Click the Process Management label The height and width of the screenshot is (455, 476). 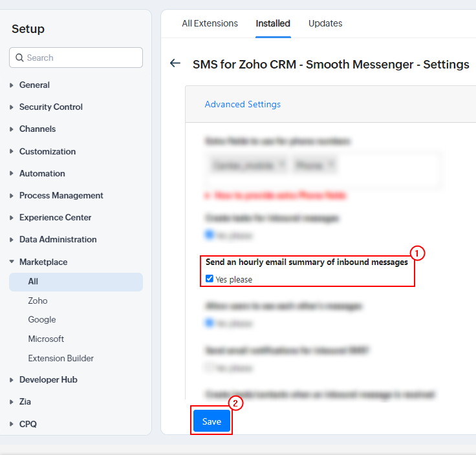point(61,195)
